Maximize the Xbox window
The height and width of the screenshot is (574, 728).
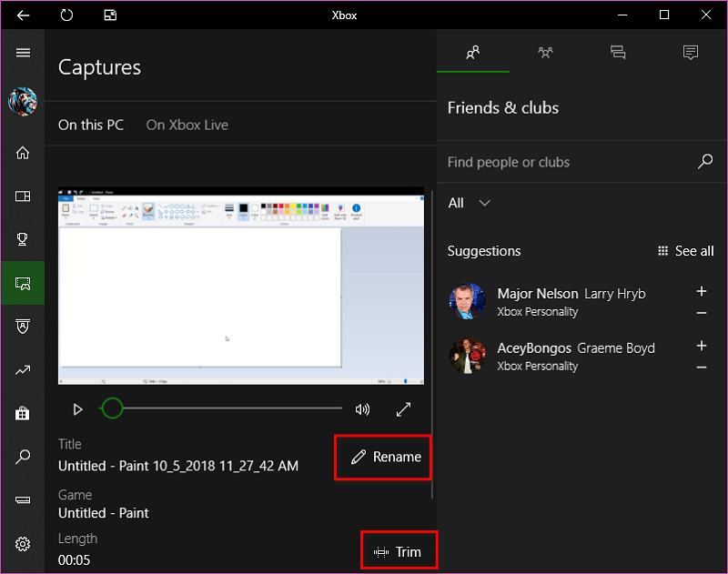click(x=664, y=15)
